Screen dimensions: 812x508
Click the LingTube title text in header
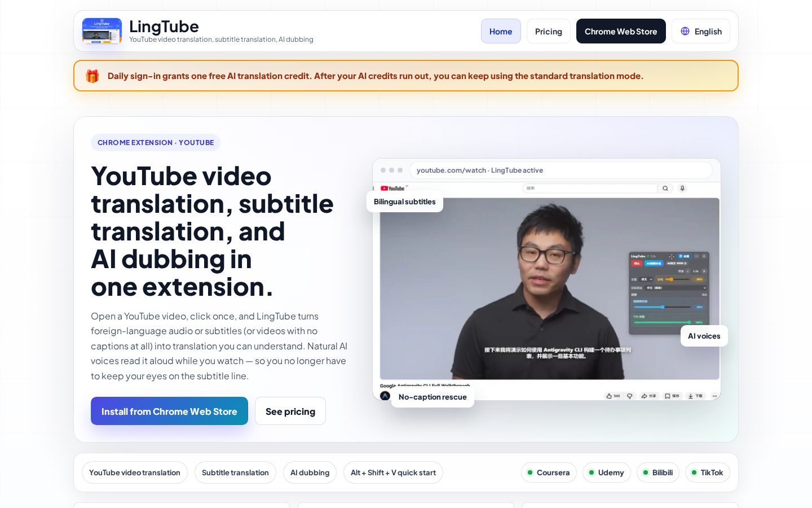tap(164, 27)
